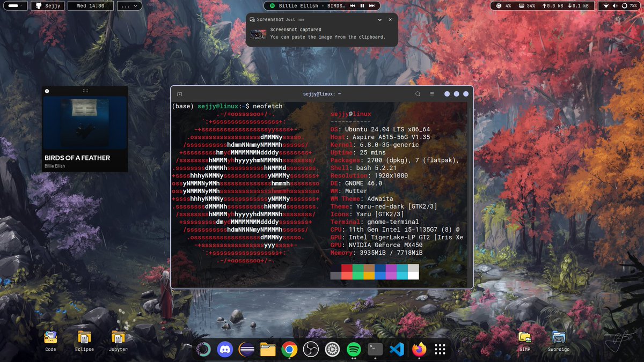Open OBS Studio from the dock

click(x=311, y=350)
